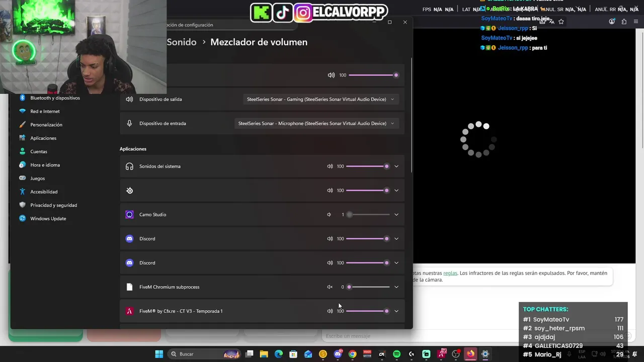Bookmark the page with the star icon

(561, 22)
